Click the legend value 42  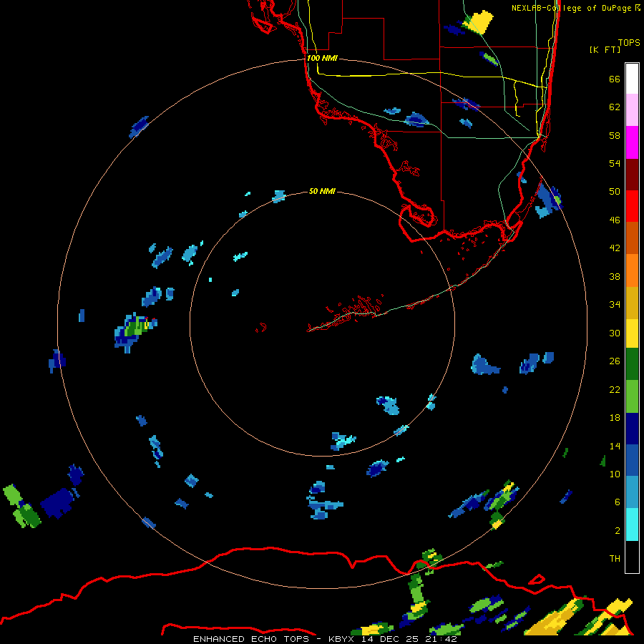click(615, 248)
